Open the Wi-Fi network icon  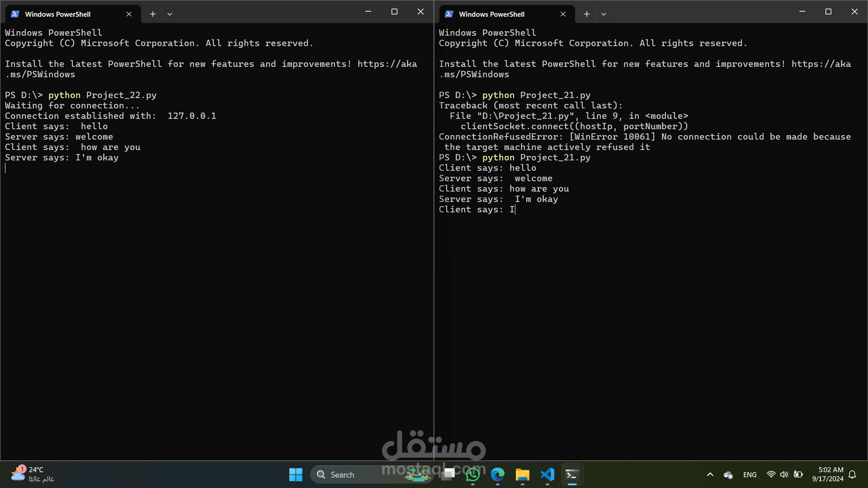[x=771, y=474]
